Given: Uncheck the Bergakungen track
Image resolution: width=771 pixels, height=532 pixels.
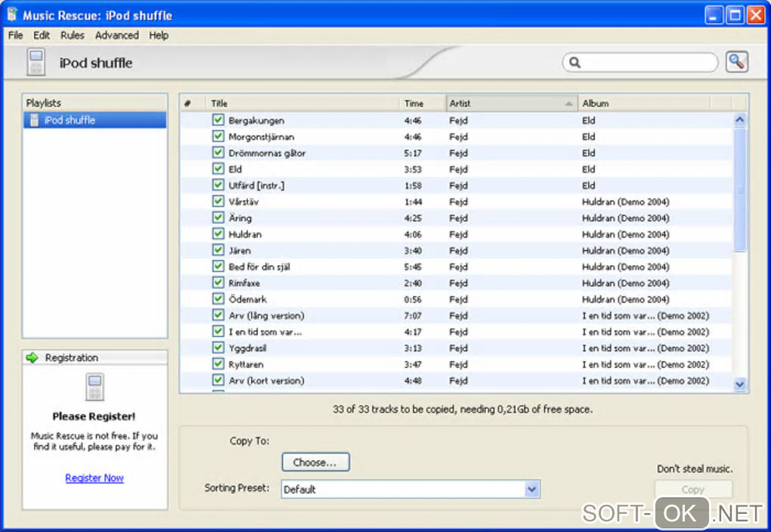Looking at the screenshot, I should point(218,120).
